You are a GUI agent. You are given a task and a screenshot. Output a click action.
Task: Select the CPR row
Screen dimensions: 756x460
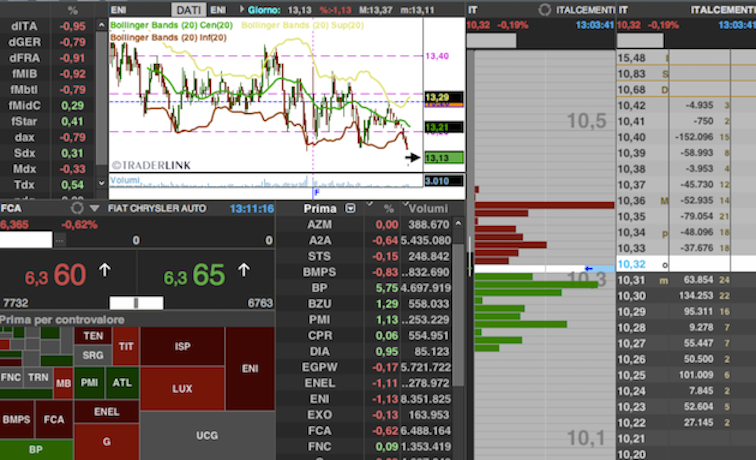pos(364,335)
